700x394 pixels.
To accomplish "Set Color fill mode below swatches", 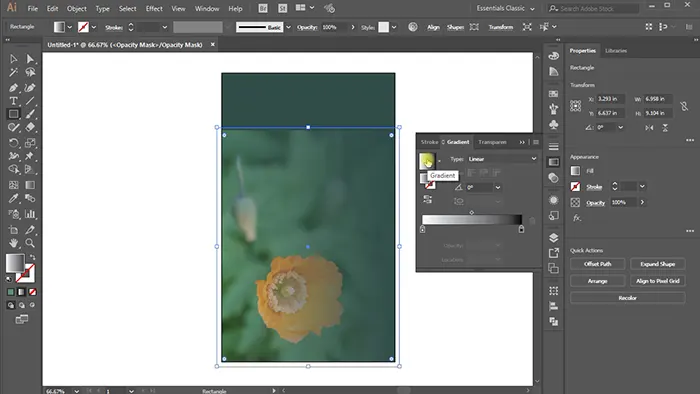I will [11, 292].
